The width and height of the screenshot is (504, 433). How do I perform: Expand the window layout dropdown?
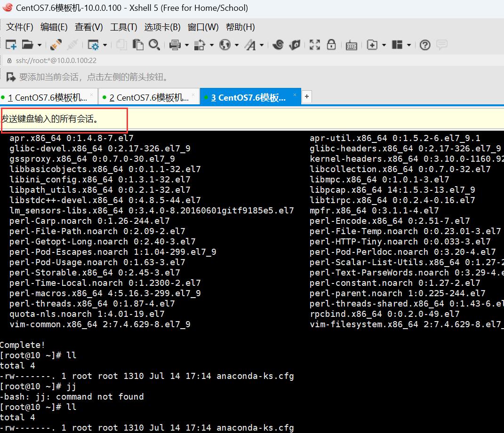(408, 45)
